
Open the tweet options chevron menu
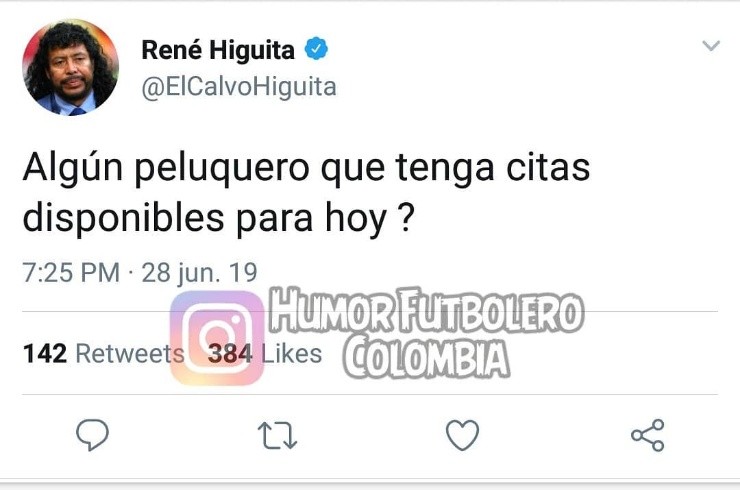[711, 46]
